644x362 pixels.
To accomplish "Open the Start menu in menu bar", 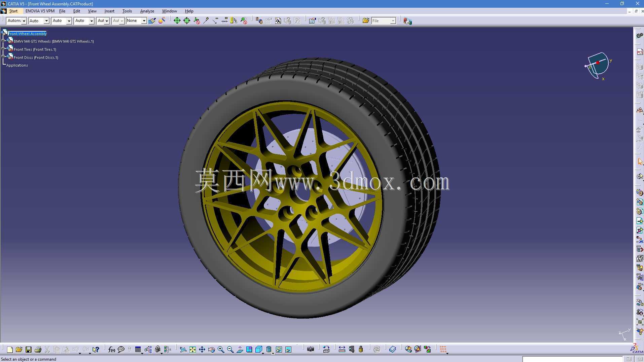I will (13, 11).
